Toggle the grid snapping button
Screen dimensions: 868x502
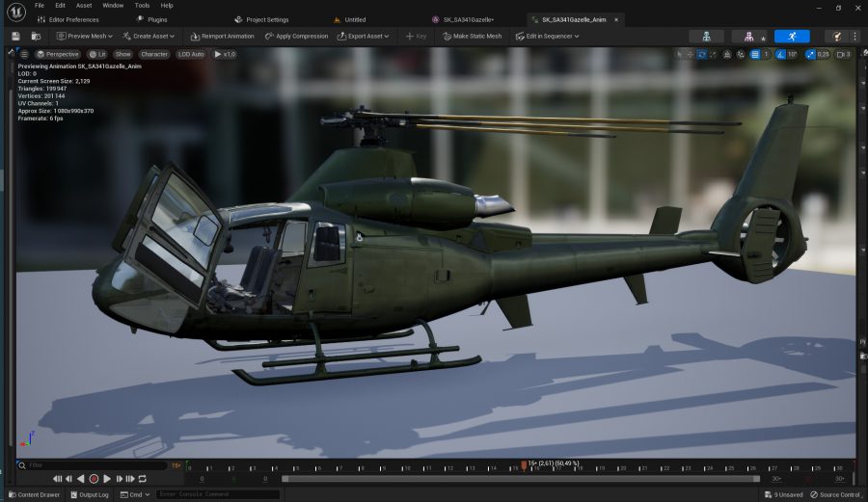coord(754,54)
